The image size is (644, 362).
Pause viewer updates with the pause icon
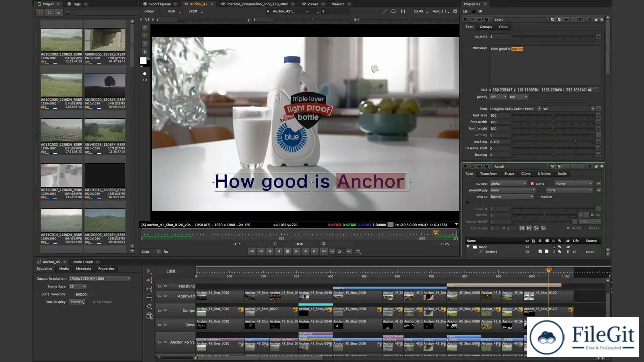point(403,11)
